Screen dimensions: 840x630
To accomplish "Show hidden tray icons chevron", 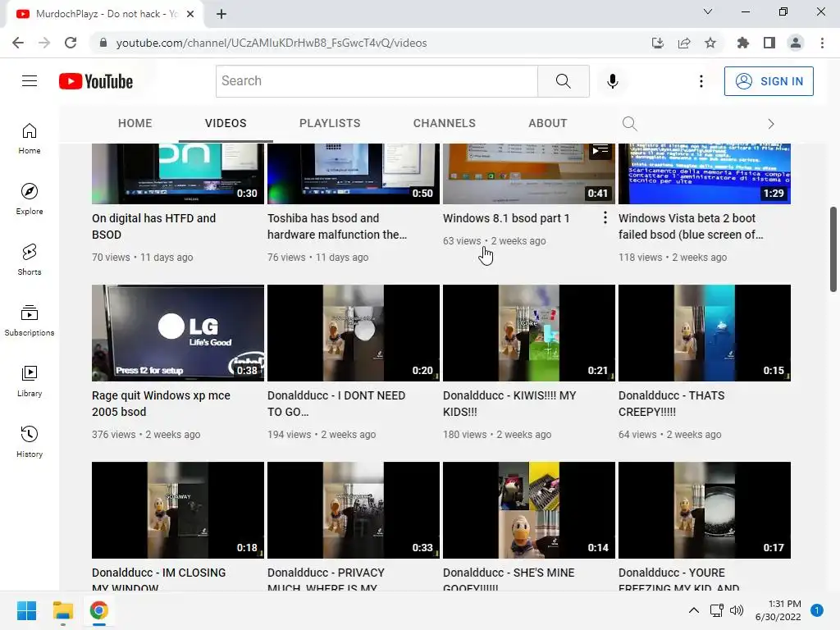I will pyautogui.click(x=694, y=610).
